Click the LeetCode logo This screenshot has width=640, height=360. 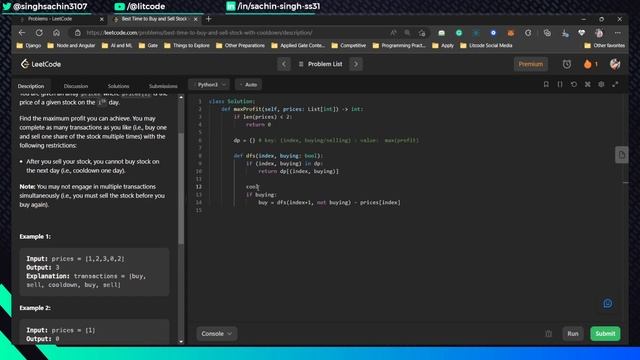click(41, 64)
